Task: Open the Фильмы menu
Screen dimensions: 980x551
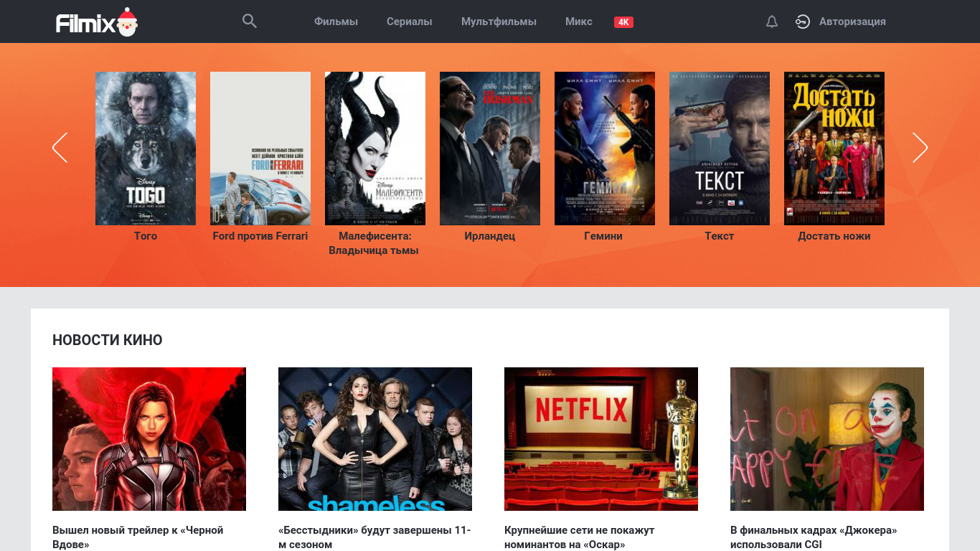Action: 336,22
